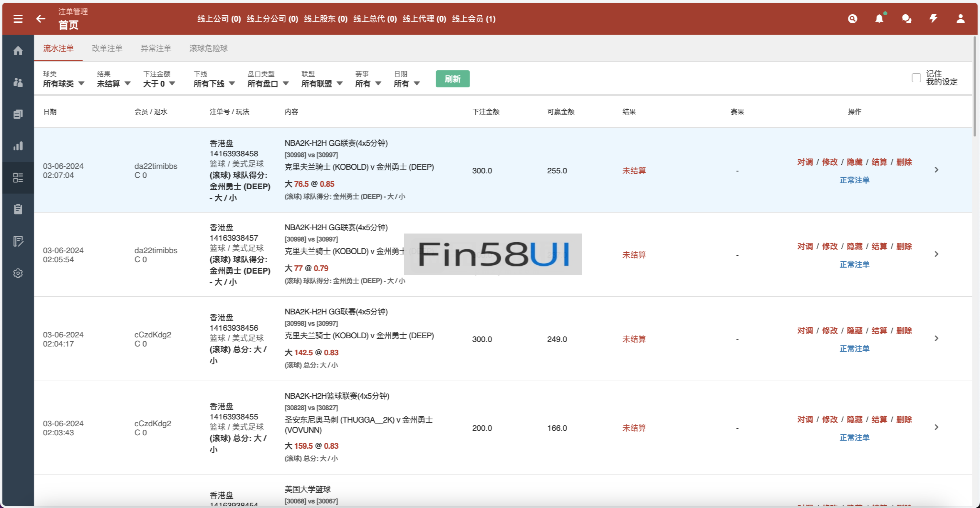Click 结算 link for bet 14163938458
Image resolution: width=980 pixels, height=508 pixels.
point(879,162)
